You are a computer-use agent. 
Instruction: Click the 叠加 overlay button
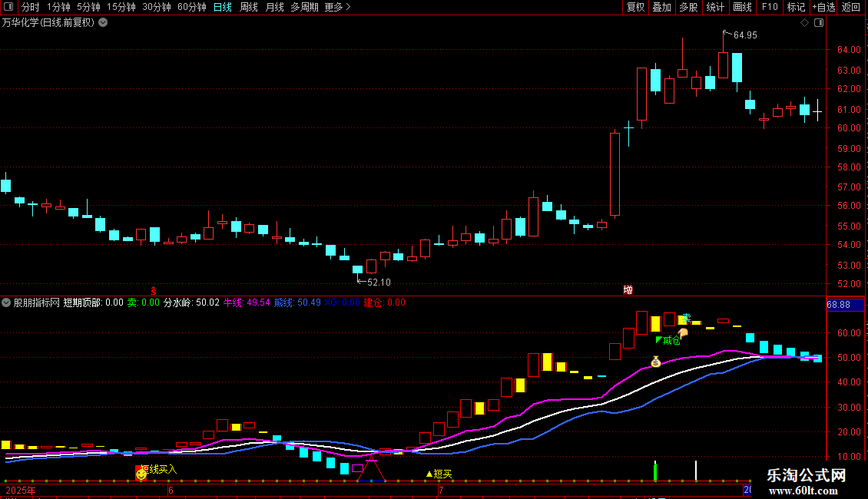(661, 7)
